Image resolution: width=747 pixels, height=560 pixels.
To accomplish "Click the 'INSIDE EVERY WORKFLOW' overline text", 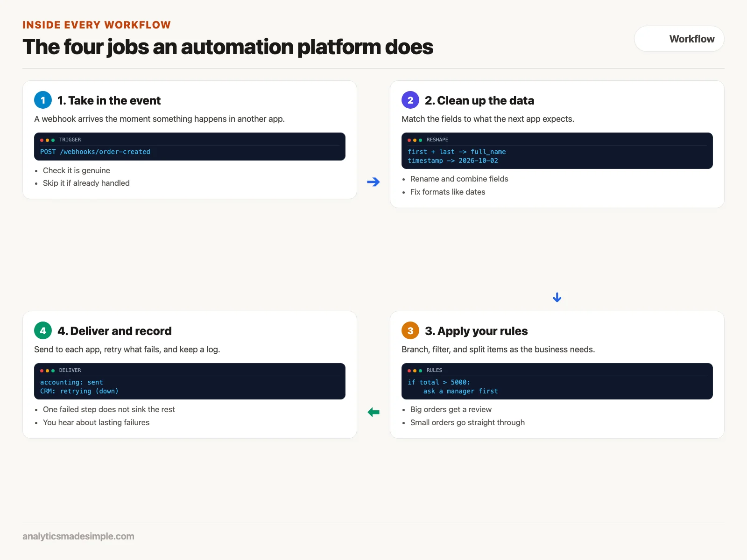I will pos(97,25).
